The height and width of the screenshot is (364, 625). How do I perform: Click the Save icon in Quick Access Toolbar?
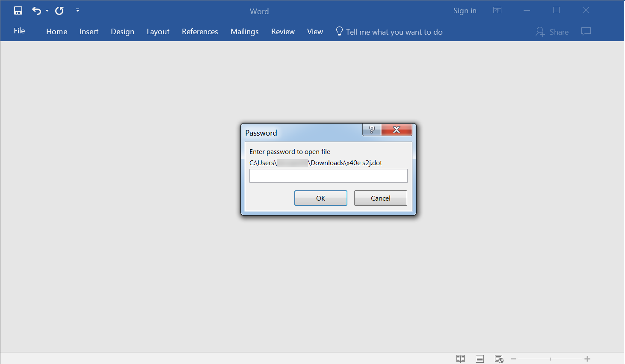click(x=18, y=11)
